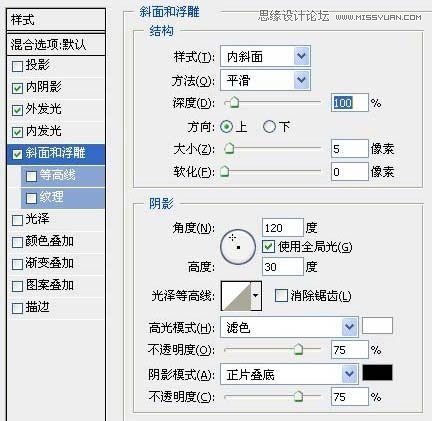Screen dimensions: 432x421
Task: Open the 高光模式 highlight mode dropdown
Action: click(x=289, y=327)
